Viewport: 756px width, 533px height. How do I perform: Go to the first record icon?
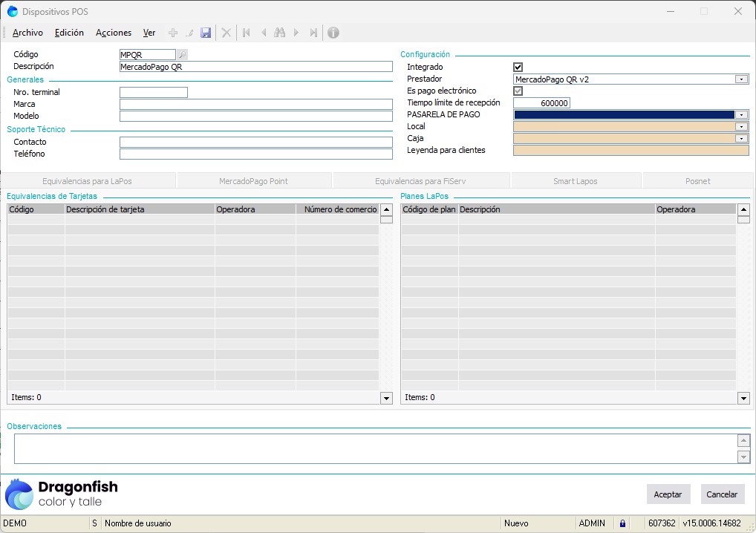pyautogui.click(x=246, y=33)
